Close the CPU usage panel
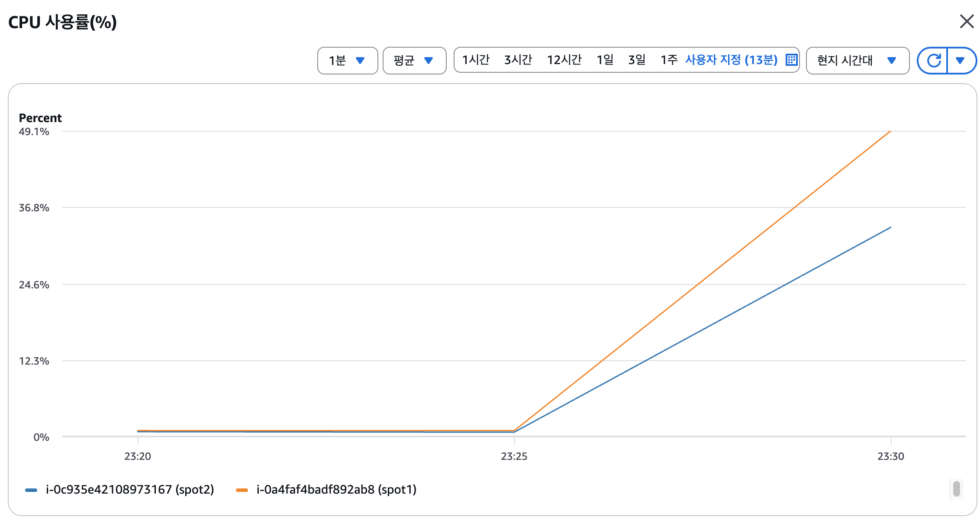Image resolution: width=980 pixels, height=530 pixels. pos(966,21)
